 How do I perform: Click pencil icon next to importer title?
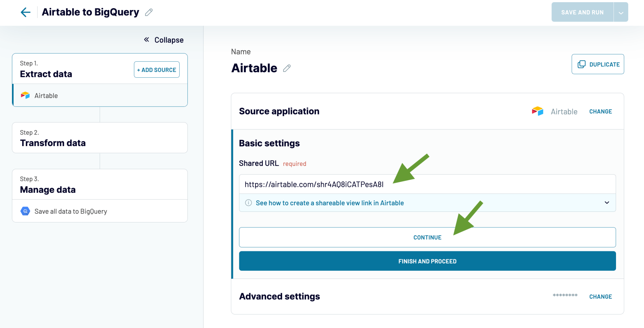pos(149,12)
